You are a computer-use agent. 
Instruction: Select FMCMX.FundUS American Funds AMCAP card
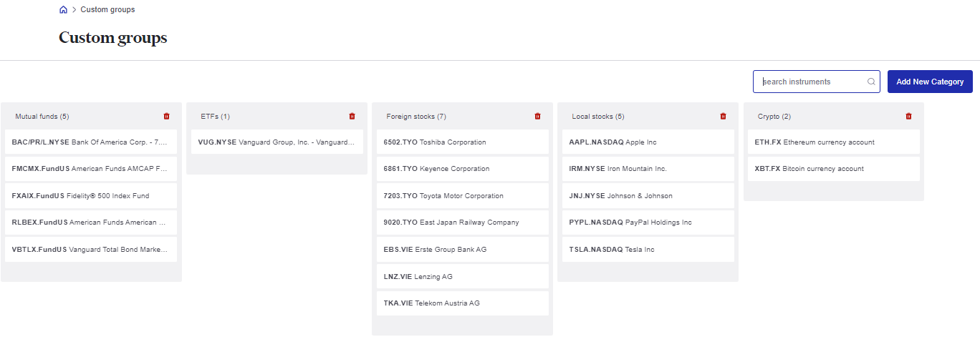(91, 169)
